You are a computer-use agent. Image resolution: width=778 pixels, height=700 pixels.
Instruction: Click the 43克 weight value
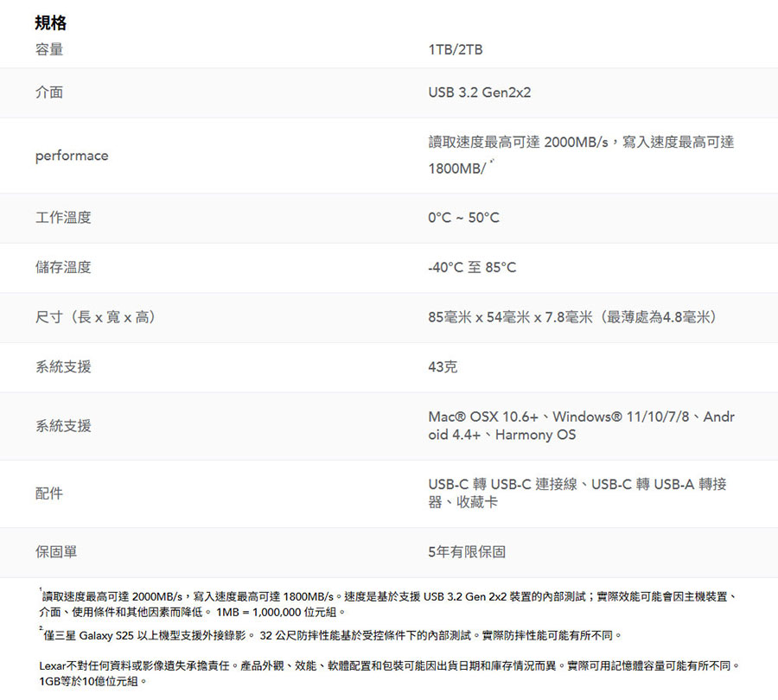443,367
